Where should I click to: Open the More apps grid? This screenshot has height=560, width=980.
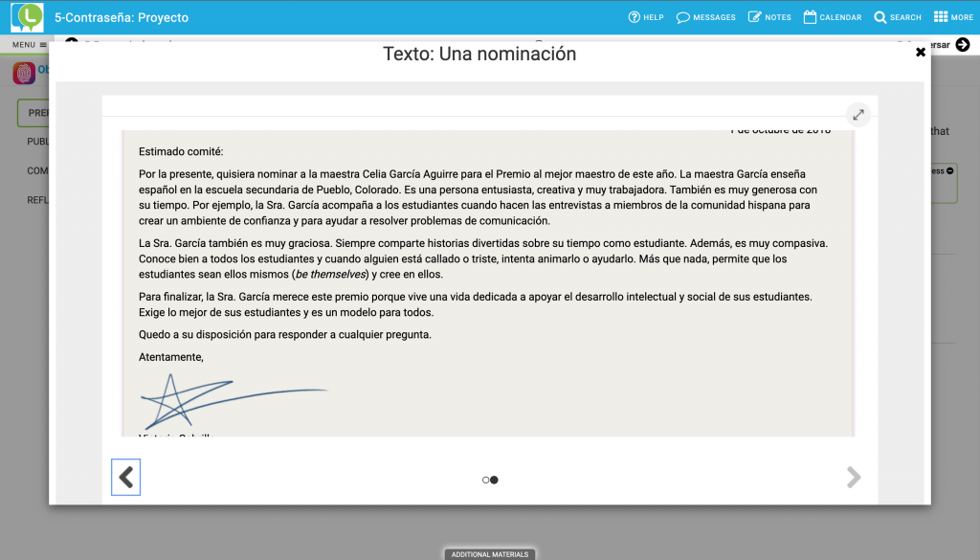click(x=953, y=17)
